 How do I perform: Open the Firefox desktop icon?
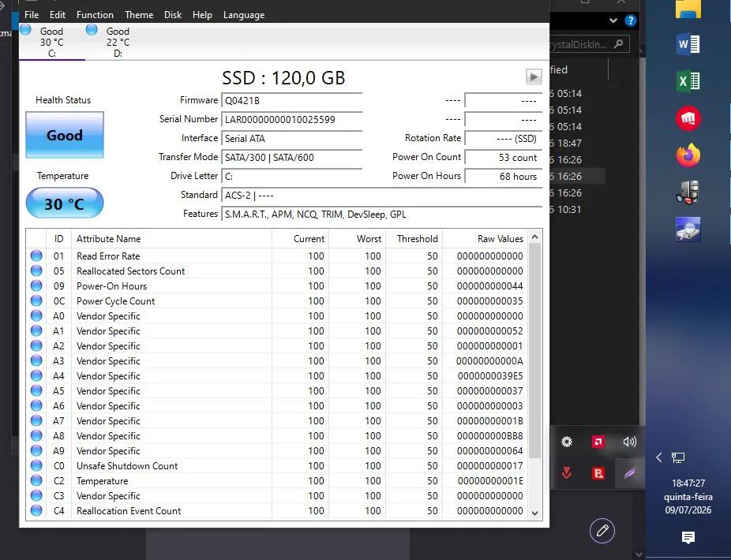[x=688, y=155]
